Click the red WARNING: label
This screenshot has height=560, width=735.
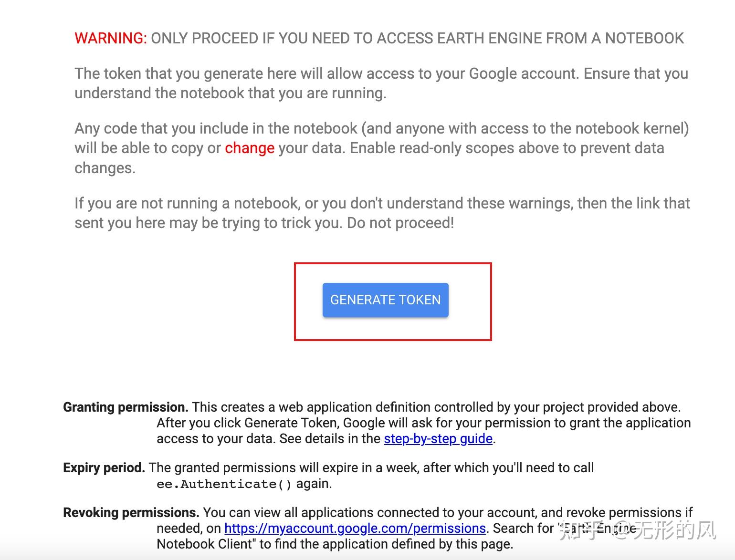(111, 38)
